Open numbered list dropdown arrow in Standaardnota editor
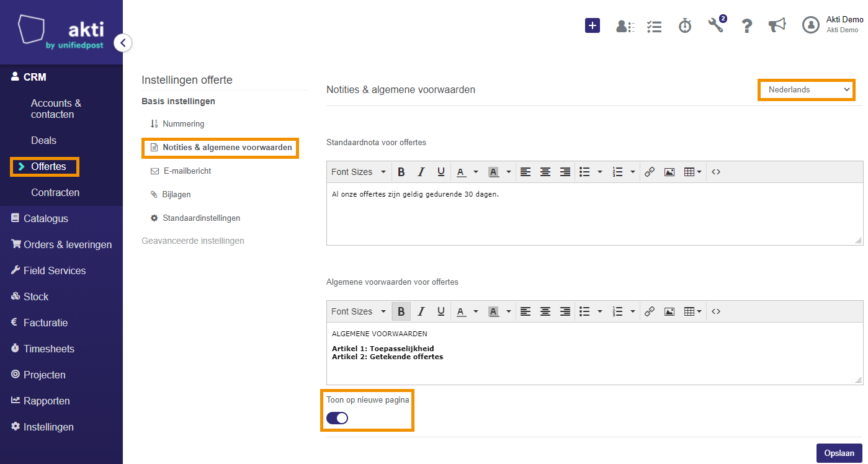868x464 pixels. coord(632,172)
